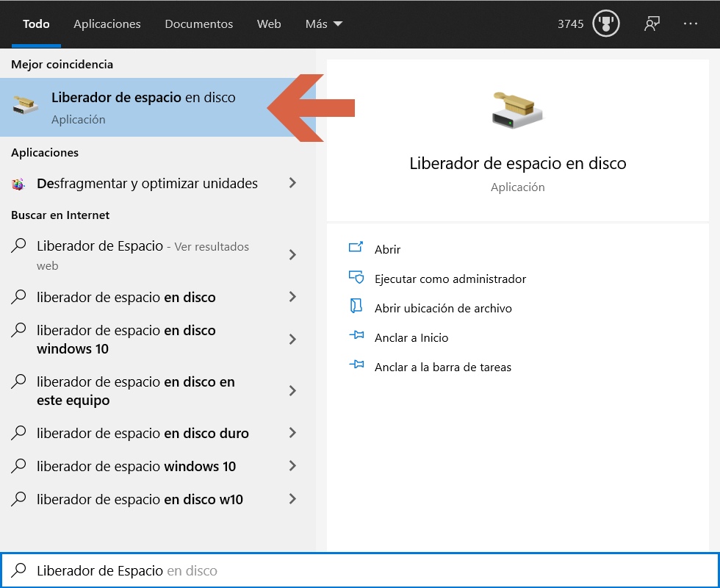Open the three-dots options menu
This screenshot has height=588, width=720.
690,24
